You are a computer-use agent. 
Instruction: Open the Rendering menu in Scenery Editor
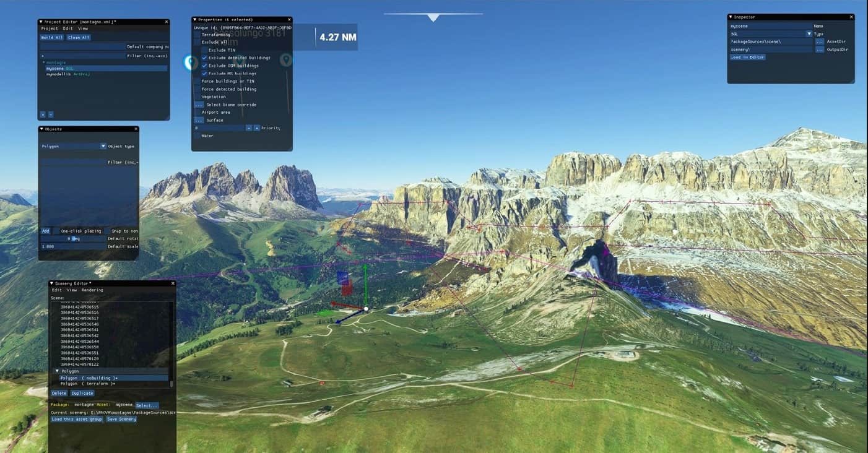coord(92,290)
